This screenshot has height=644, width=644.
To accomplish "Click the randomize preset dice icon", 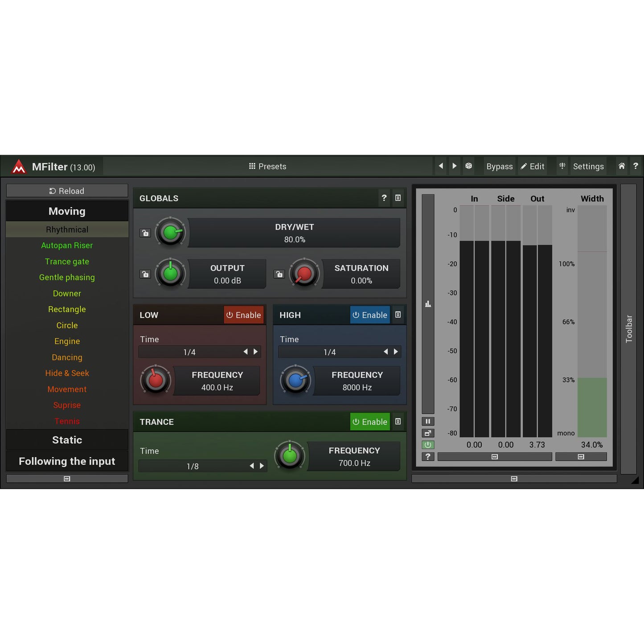I will [469, 166].
